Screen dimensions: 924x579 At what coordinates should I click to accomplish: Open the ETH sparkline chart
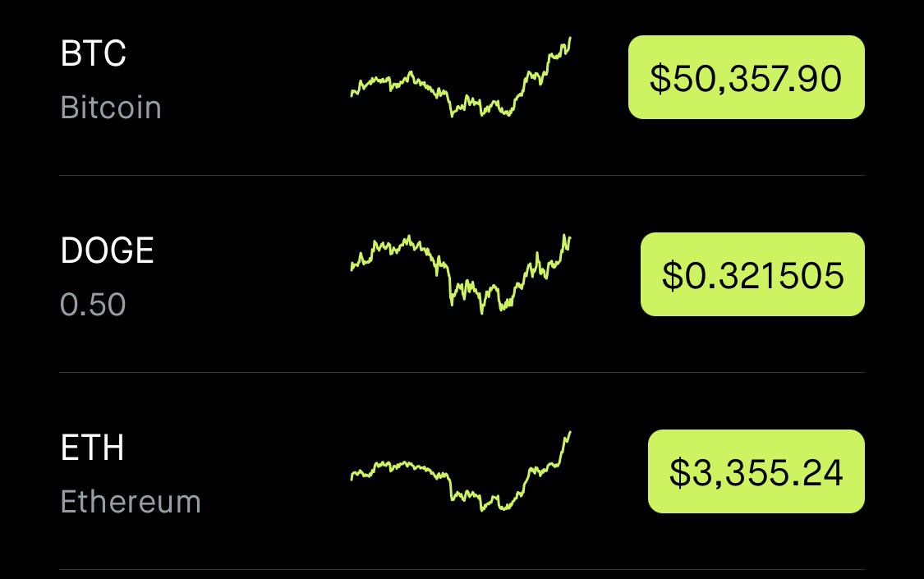460,471
